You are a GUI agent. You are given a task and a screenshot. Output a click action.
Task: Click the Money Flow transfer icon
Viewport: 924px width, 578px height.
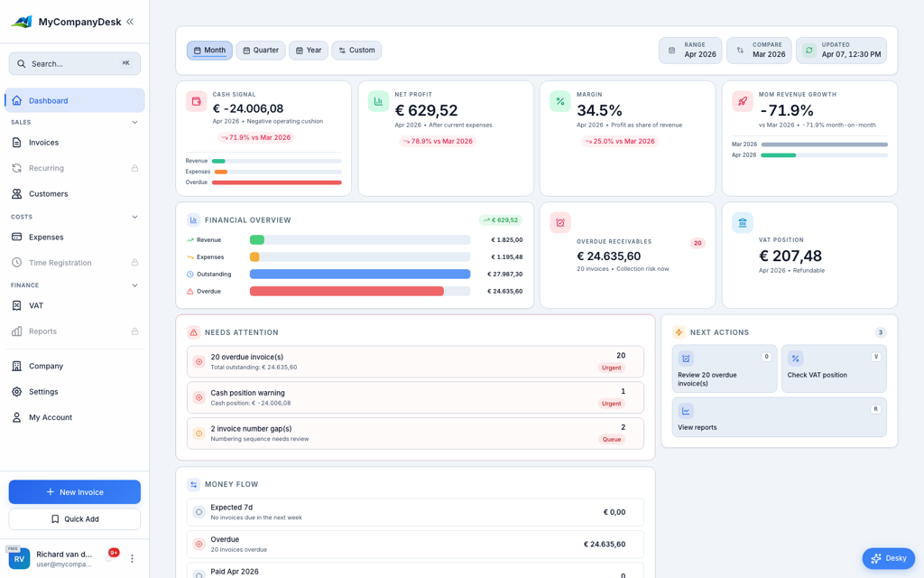(x=193, y=484)
